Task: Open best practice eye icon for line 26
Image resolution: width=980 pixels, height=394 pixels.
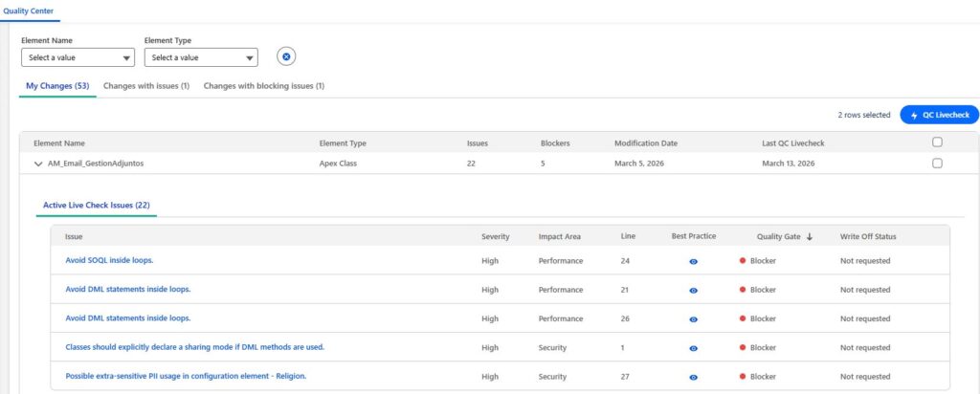Action: 694,318
